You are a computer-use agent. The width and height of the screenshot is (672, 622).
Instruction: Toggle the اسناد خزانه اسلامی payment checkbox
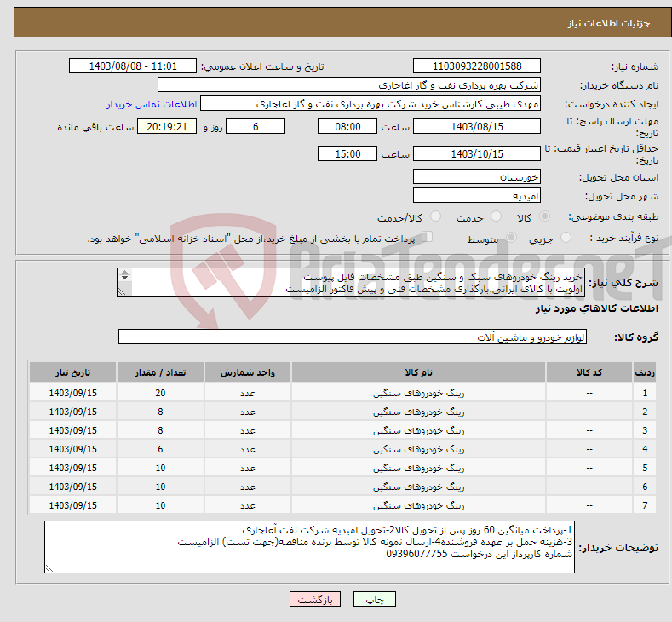[x=428, y=237]
